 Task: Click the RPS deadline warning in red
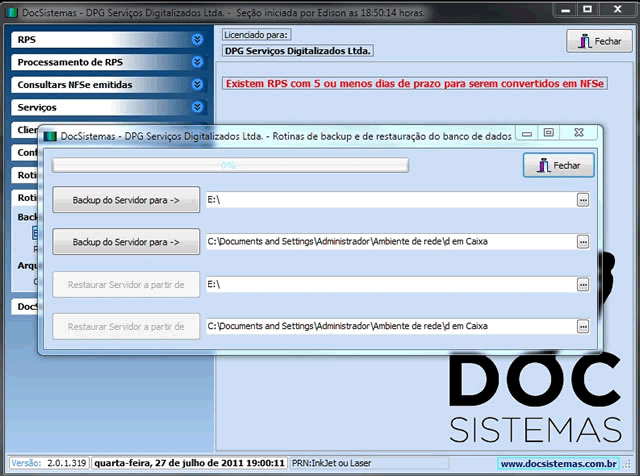tap(415, 83)
